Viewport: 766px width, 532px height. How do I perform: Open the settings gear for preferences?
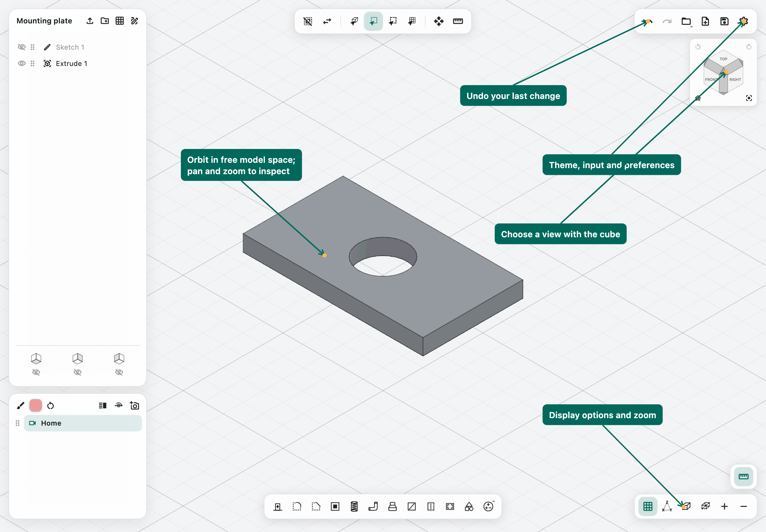744,21
